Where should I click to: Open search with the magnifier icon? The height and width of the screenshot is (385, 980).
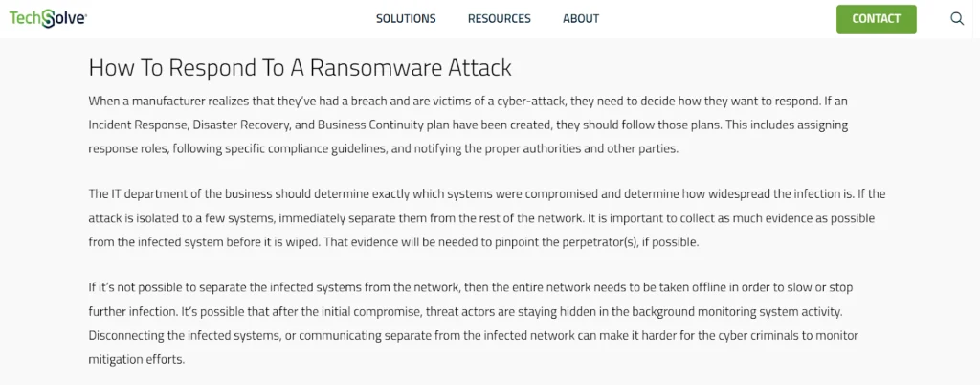pos(957,19)
